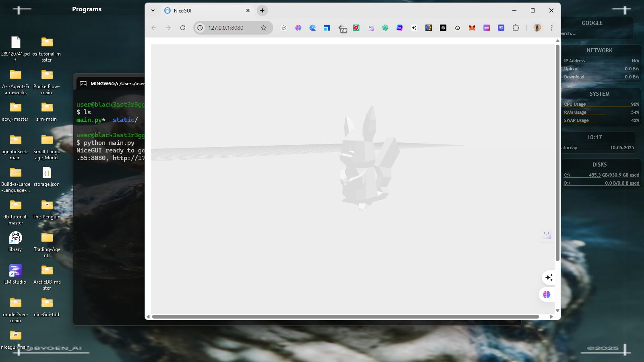644x362 pixels.
Task: Select the acwj-master folder
Action: [x=15, y=112]
